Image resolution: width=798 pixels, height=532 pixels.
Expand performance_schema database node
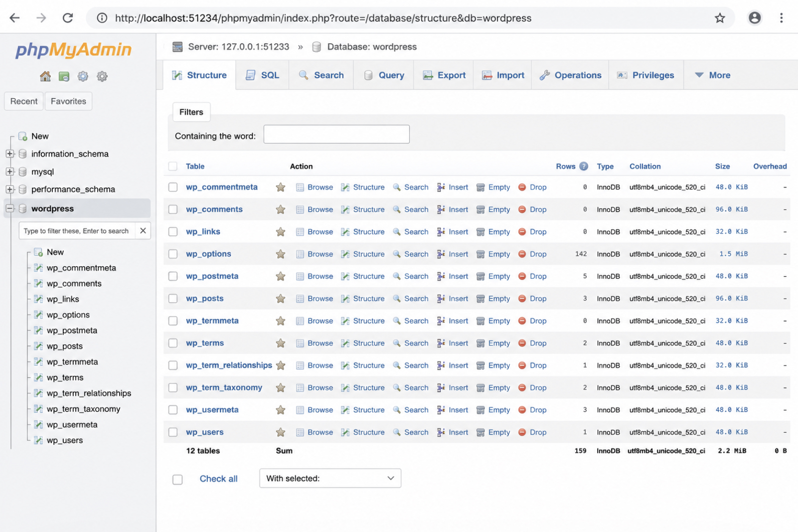pos(9,189)
